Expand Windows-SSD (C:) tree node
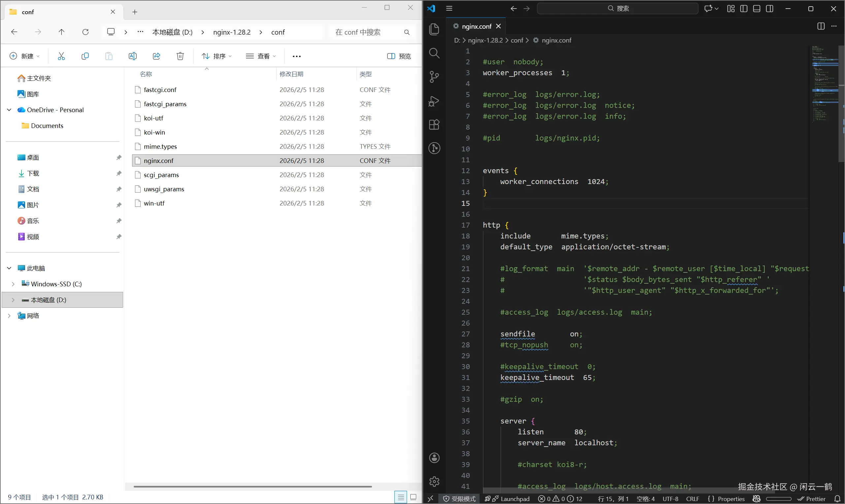The image size is (845, 504). [x=13, y=284]
